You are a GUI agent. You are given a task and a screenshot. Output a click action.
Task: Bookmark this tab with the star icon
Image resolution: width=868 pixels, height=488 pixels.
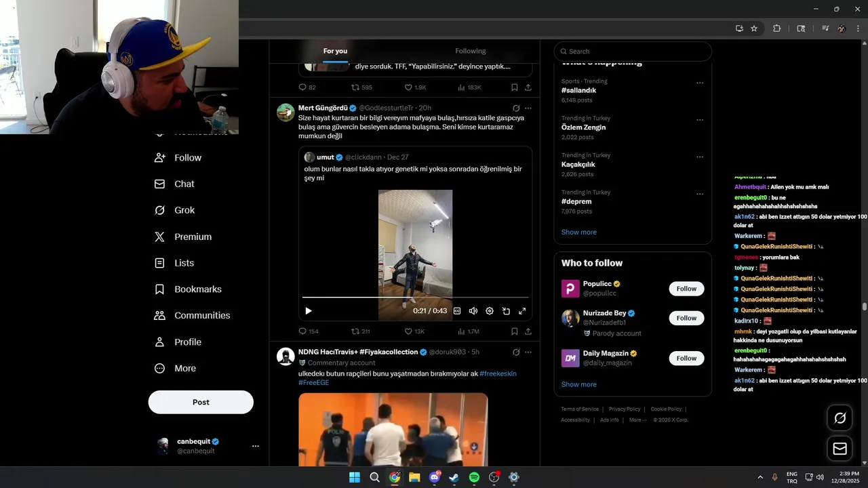tap(754, 28)
